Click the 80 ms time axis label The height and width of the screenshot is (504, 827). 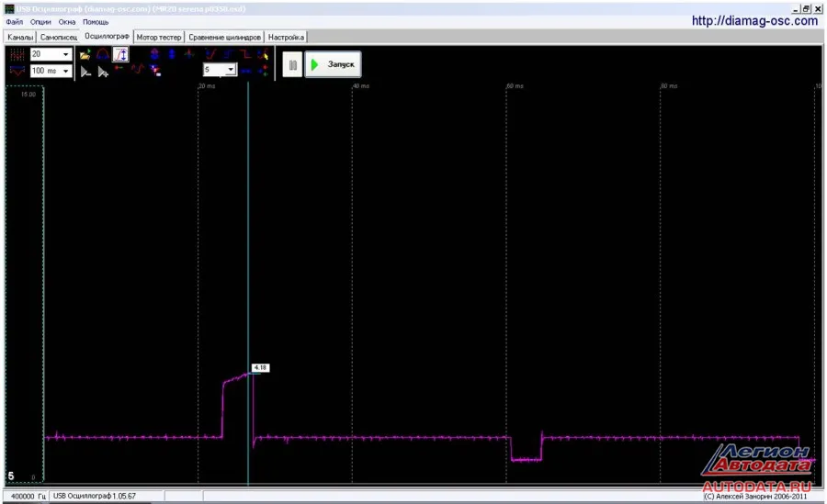(x=669, y=86)
